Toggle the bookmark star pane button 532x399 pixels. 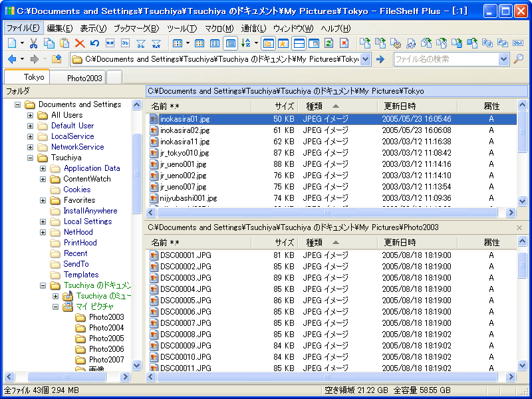tap(283, 43)
